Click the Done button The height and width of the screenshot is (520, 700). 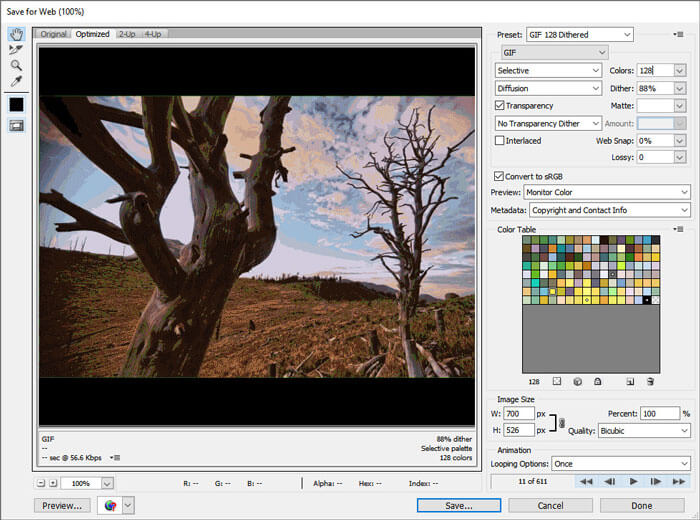[642, 505]
